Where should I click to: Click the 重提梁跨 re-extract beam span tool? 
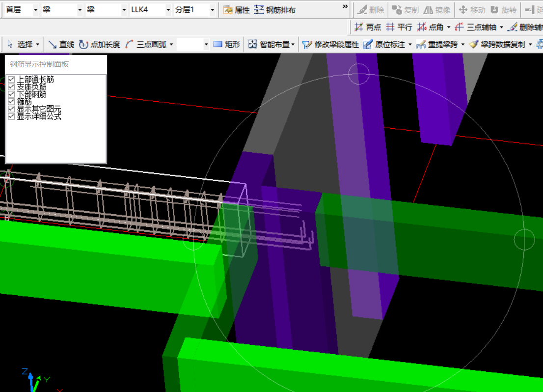[437, 44]
